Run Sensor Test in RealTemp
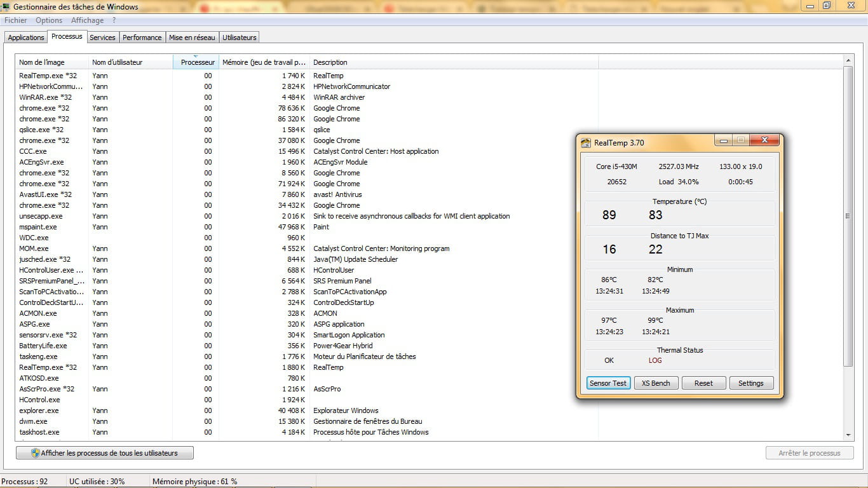The image size is (868, 488). pos(608,383)
